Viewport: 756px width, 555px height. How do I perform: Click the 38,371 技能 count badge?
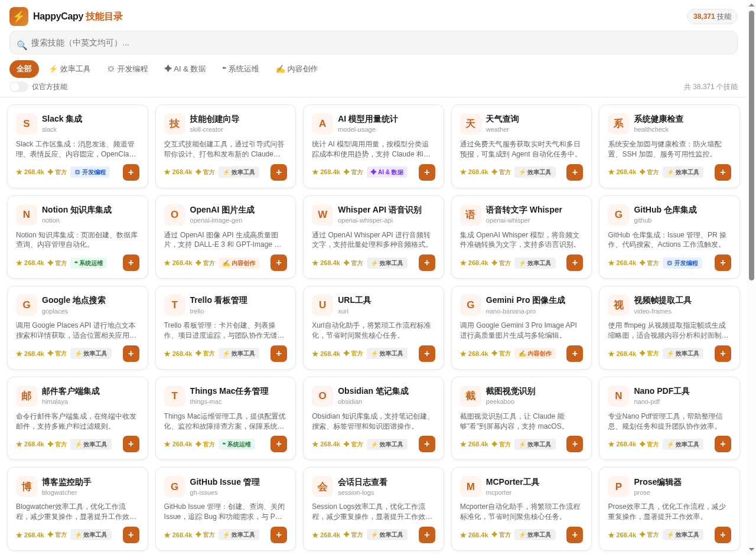712,17
